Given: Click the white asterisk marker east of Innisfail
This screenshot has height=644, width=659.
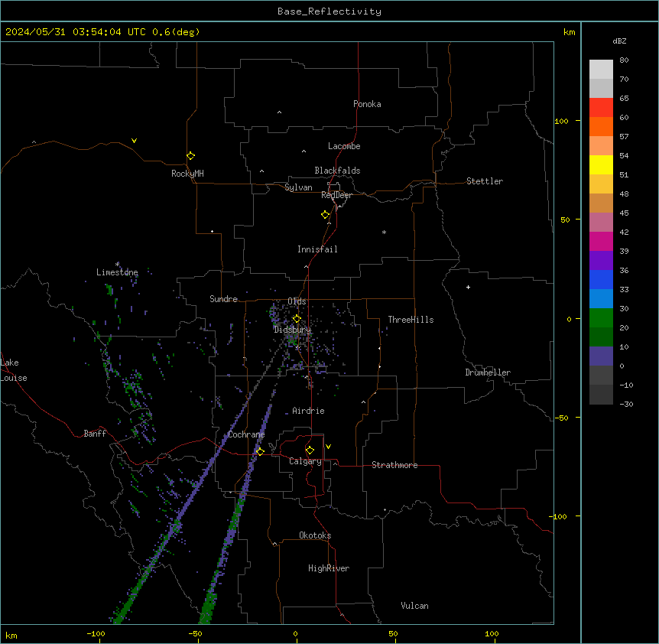Looking at the screenshot, I should pos(384,232).
